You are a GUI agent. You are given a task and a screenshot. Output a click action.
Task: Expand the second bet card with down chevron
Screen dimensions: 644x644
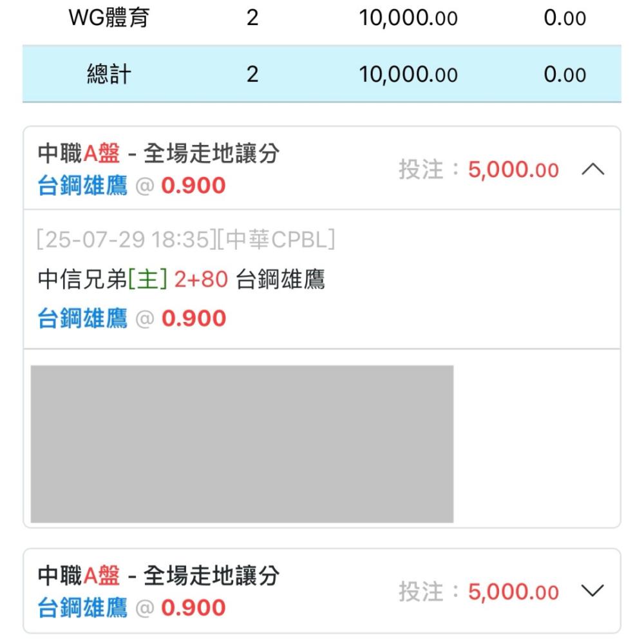pos(592,591)
